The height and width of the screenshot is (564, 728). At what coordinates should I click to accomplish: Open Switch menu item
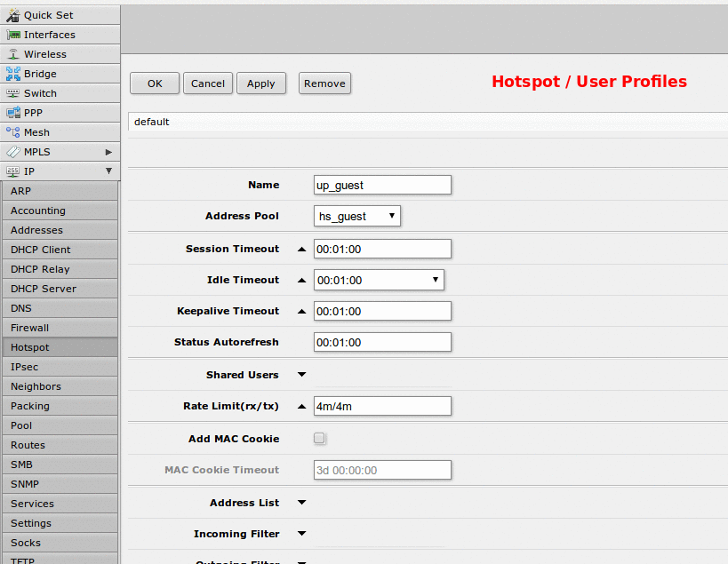(60, 93)
